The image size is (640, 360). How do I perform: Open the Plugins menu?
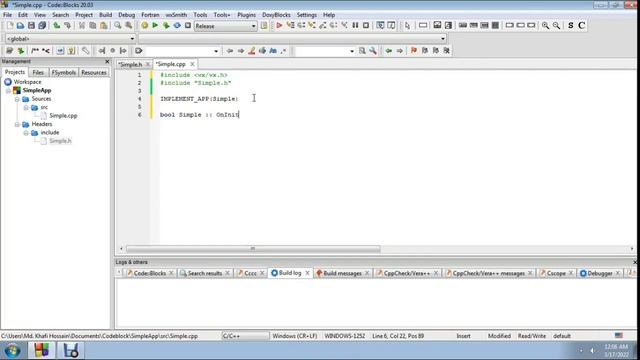[x=247, y=15]
